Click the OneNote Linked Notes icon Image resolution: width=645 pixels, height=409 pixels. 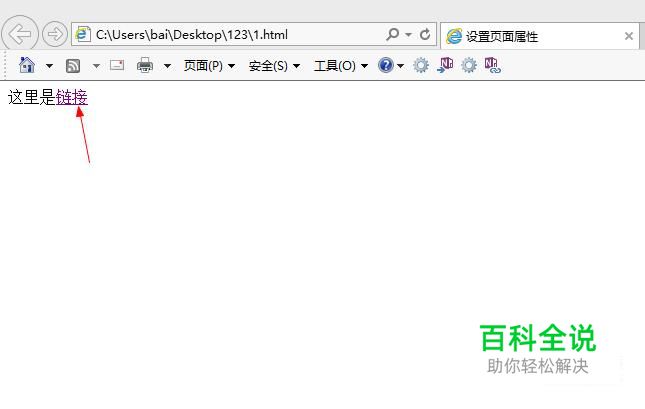pos(492,65)
